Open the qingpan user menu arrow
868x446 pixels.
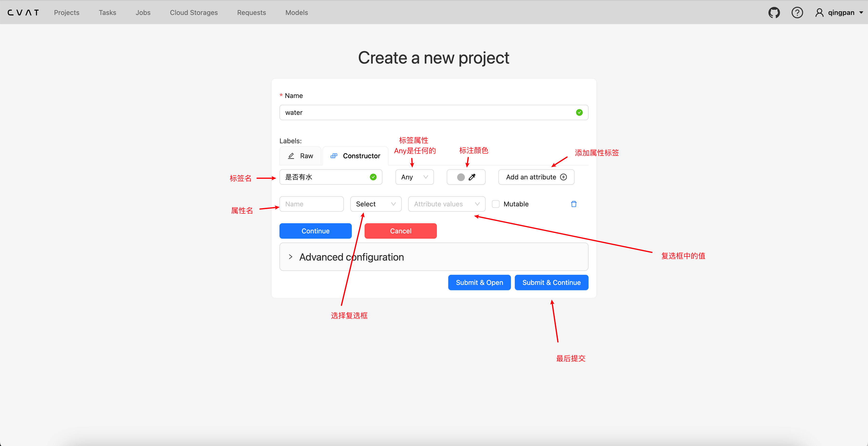[x=861, y=13]
